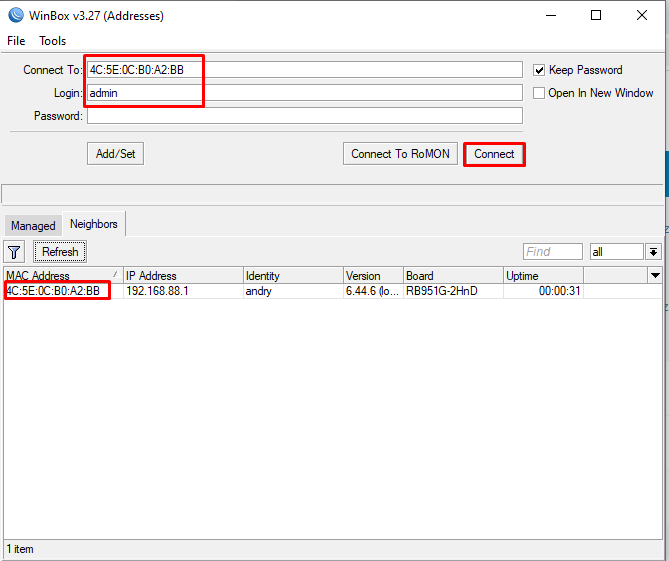This screenshot has width=669, height=561.
Task: Click into the Password field
Action: (x=304, y=116)
